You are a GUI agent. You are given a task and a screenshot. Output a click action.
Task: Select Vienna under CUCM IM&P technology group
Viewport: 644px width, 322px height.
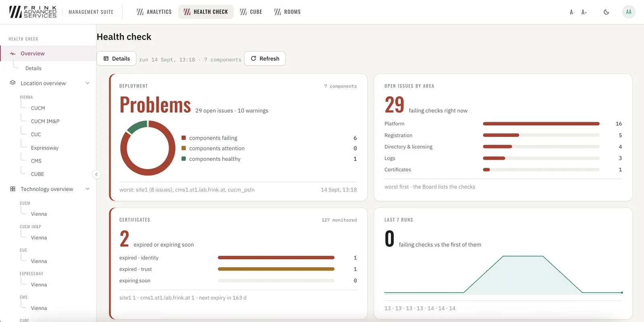point(39,238)
